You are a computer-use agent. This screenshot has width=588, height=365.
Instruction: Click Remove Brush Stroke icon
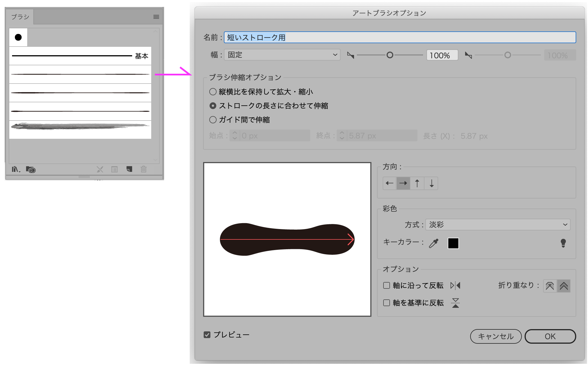(100, 169)
